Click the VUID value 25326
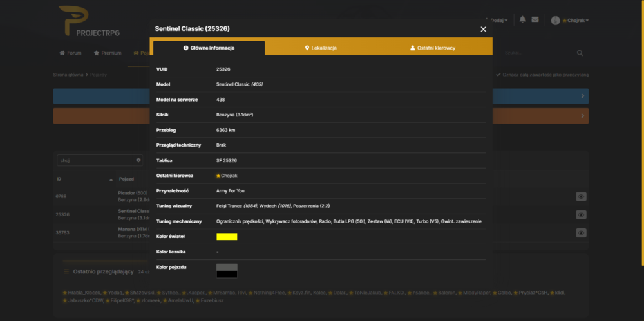 (223, 69)
